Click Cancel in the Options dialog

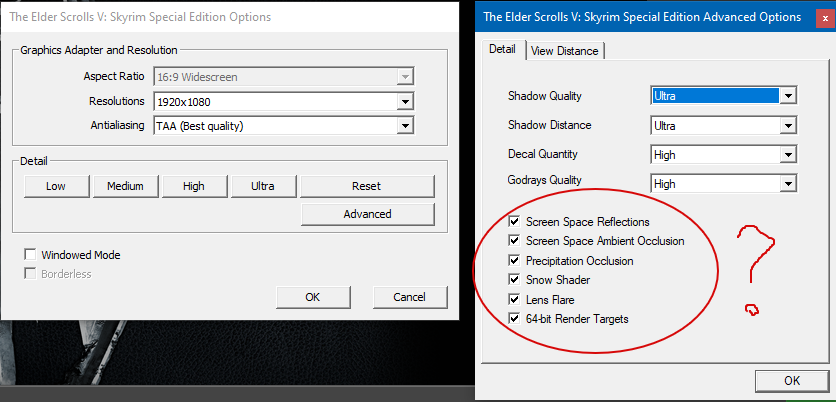click(x=409, y=297)
